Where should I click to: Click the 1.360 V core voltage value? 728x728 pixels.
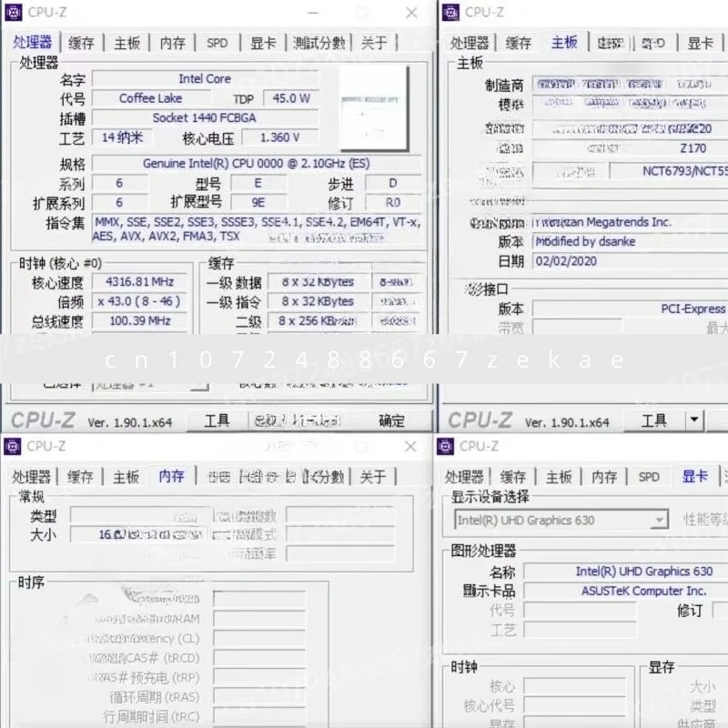(x=280, y=137)
